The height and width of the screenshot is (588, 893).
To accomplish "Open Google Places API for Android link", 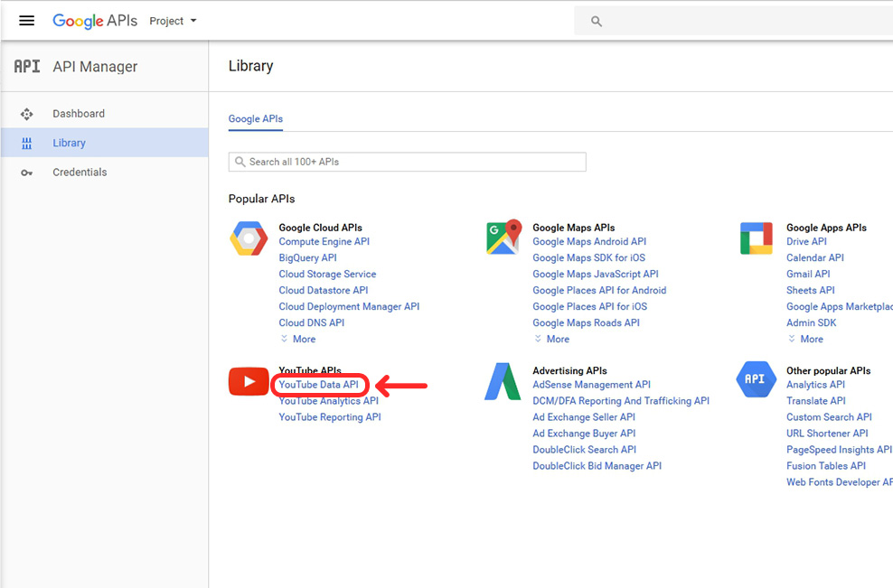I will pyautogui.click(x=599, y=290).
